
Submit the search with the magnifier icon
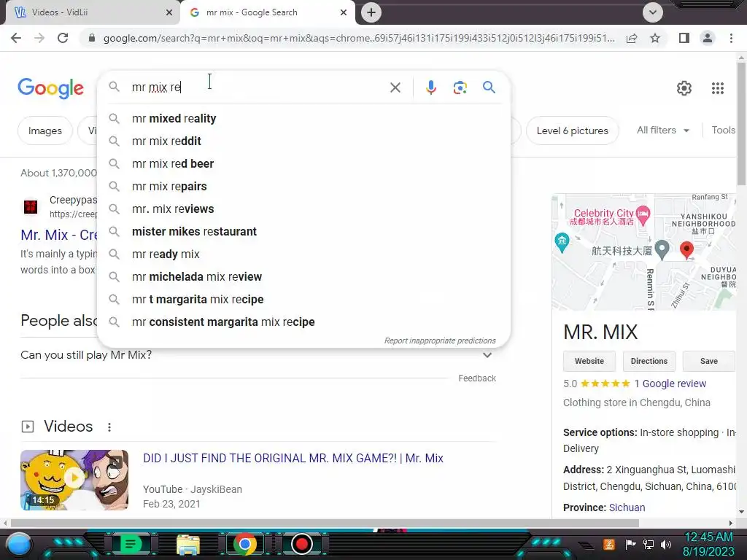click(489, 87)
